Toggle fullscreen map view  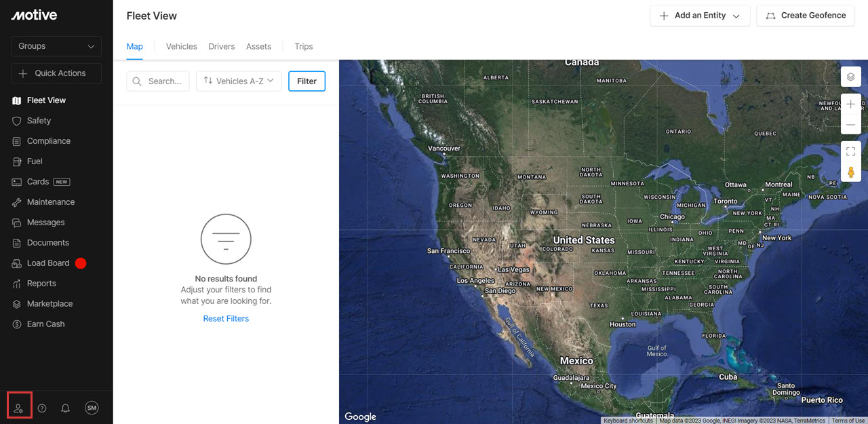click(x=851, y=151)
